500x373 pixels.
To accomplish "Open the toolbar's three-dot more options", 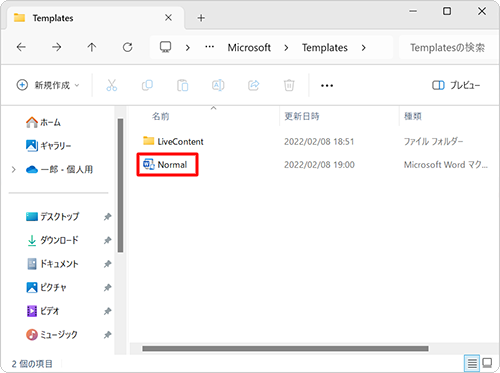I will pyautogui.click(x=327, y=86).
